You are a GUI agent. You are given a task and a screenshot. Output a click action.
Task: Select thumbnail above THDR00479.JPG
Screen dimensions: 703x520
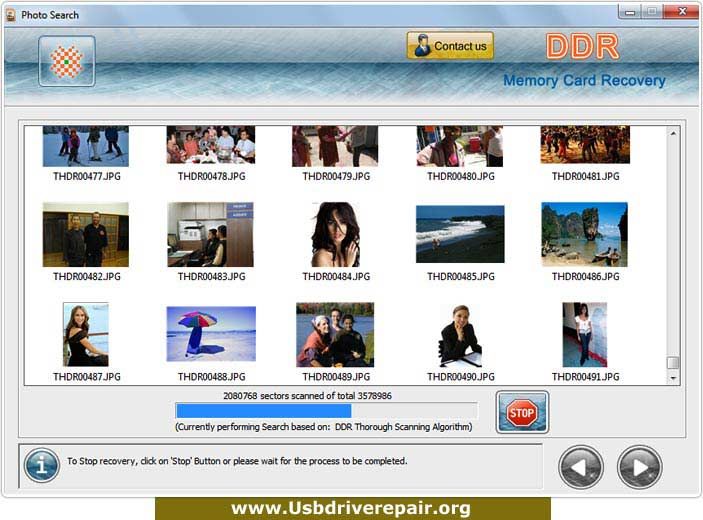[335, 146]
